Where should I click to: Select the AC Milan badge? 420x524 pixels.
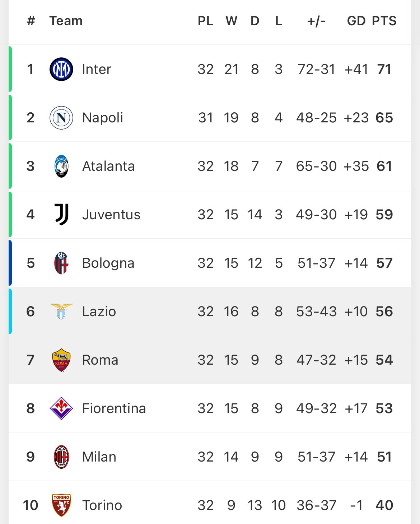click(x=61, y=457)
